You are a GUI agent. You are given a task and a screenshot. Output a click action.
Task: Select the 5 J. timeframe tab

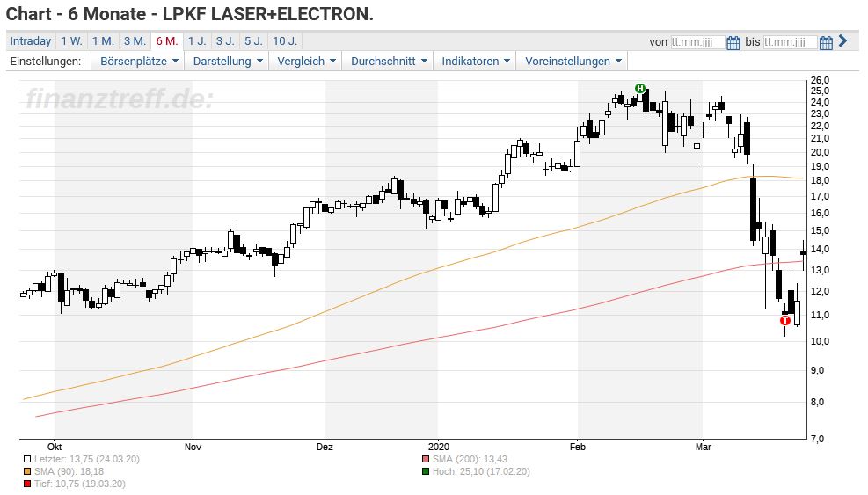coord(253,41)
